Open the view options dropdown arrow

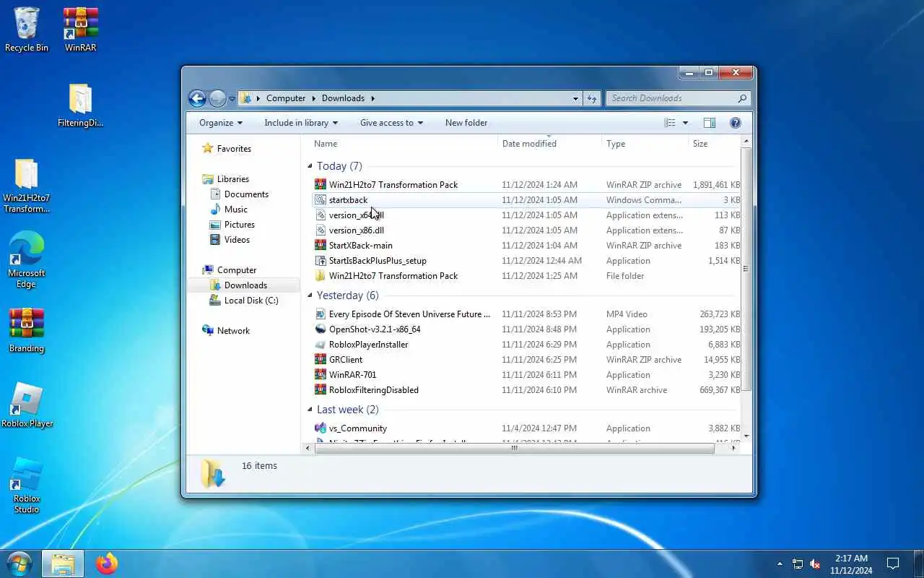click(685, 123)
